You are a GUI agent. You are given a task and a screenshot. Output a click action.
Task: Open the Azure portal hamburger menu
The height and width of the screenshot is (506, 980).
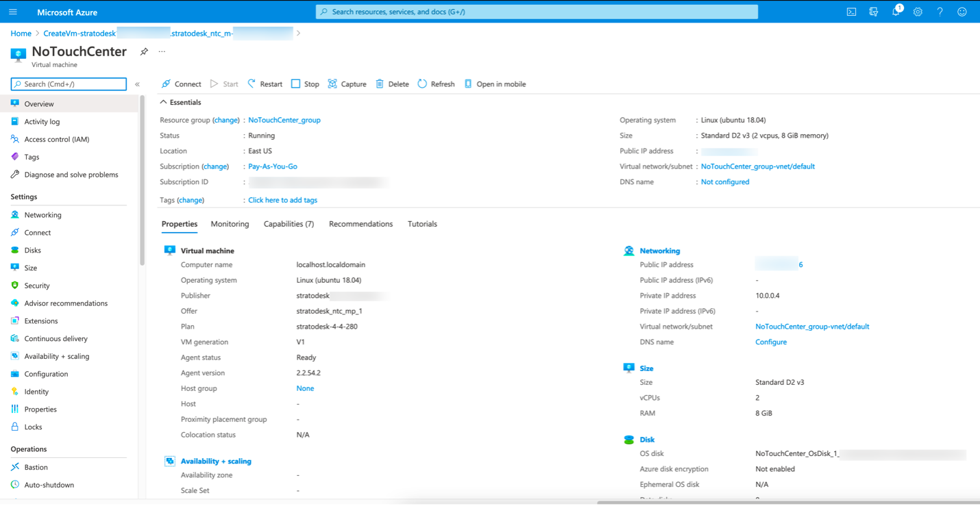pyautogui.click(x=13, y=12)
